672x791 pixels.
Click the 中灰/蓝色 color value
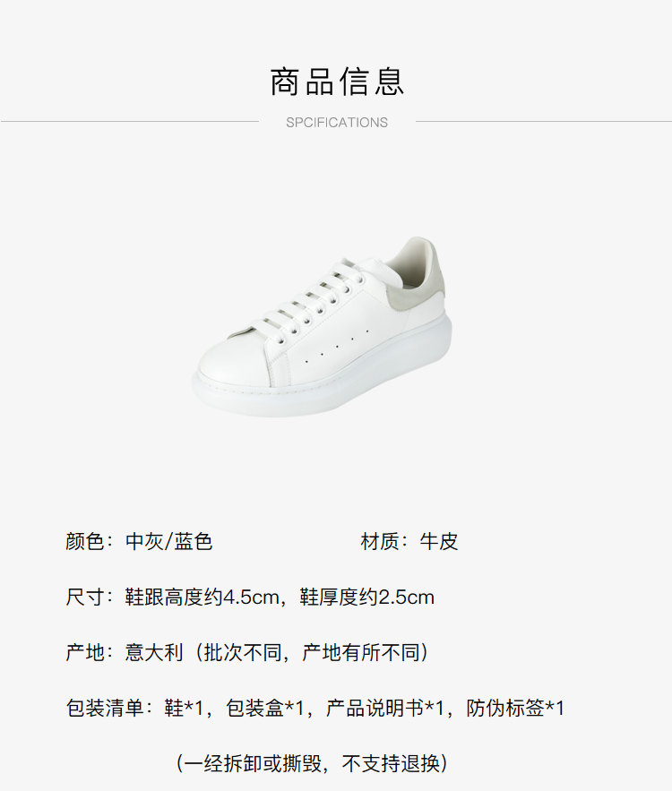tap(169, 542)
